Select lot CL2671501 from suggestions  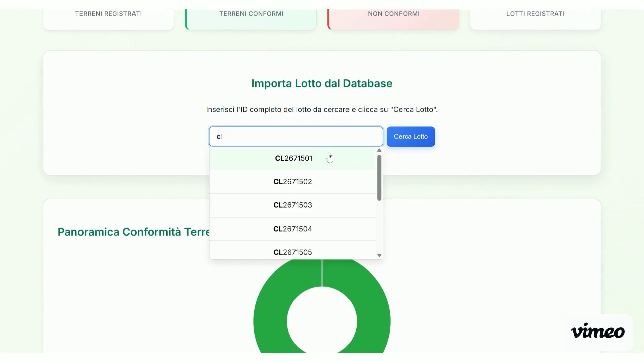pos(293,158)
